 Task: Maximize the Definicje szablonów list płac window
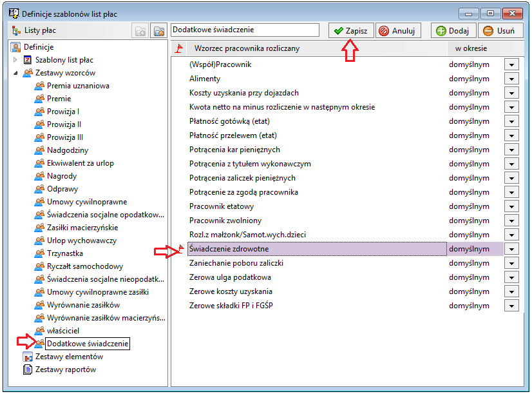[490, 14]
